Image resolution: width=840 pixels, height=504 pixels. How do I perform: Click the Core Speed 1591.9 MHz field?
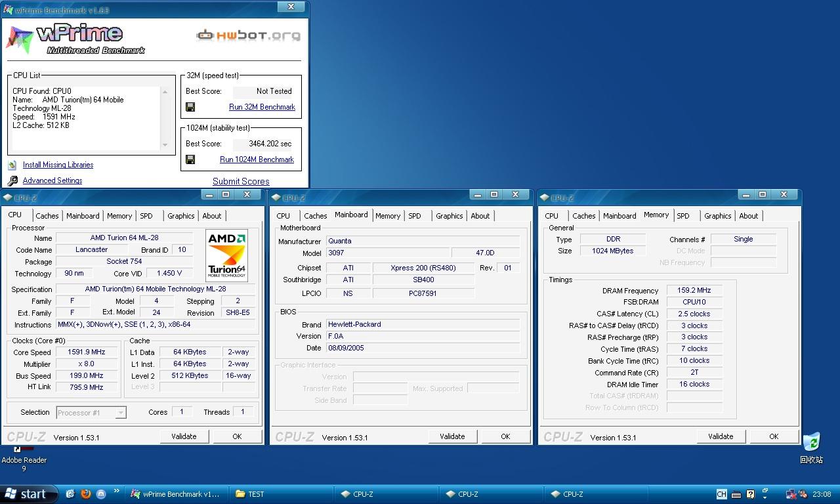pos(87,352)
